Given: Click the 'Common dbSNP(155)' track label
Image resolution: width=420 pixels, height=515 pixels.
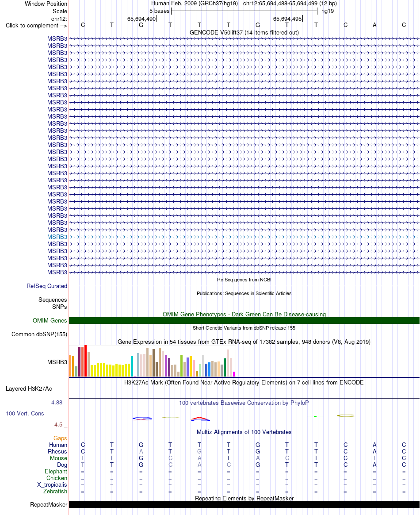Looking at the screenshot, I should pyautogui.click(x=39, y=334).
